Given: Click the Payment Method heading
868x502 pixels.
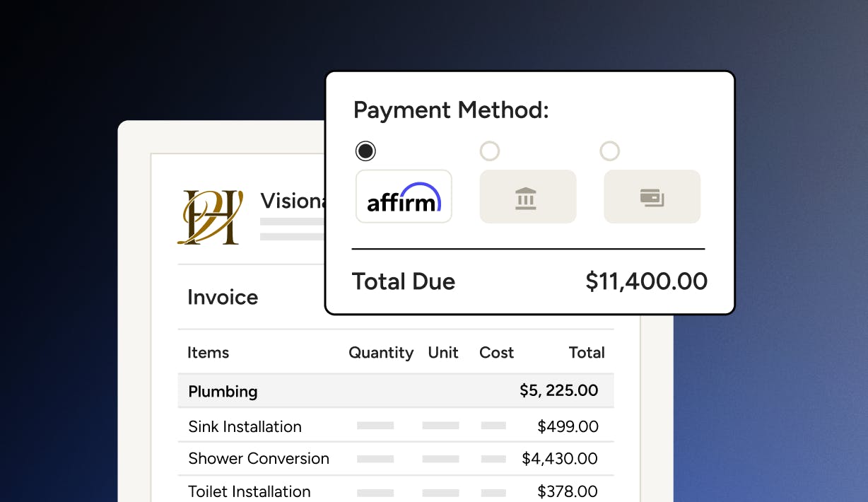Looking at the screenshot, I should [451, 110].
